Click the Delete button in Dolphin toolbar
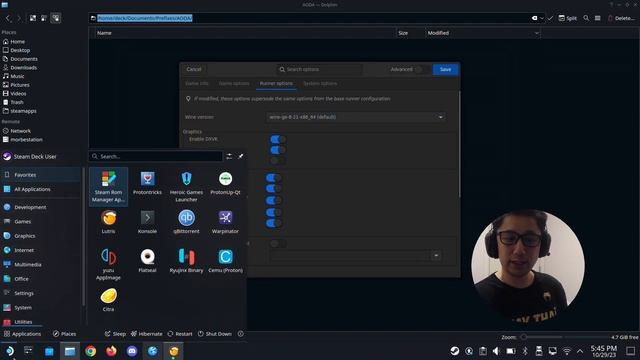 click(621, 18)
